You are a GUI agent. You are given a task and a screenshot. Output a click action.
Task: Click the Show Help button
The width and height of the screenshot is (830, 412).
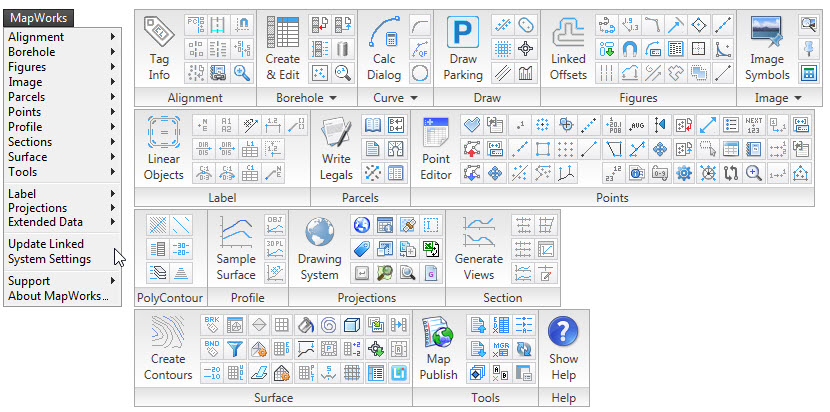pyautogui.click(x=563, y=348)
